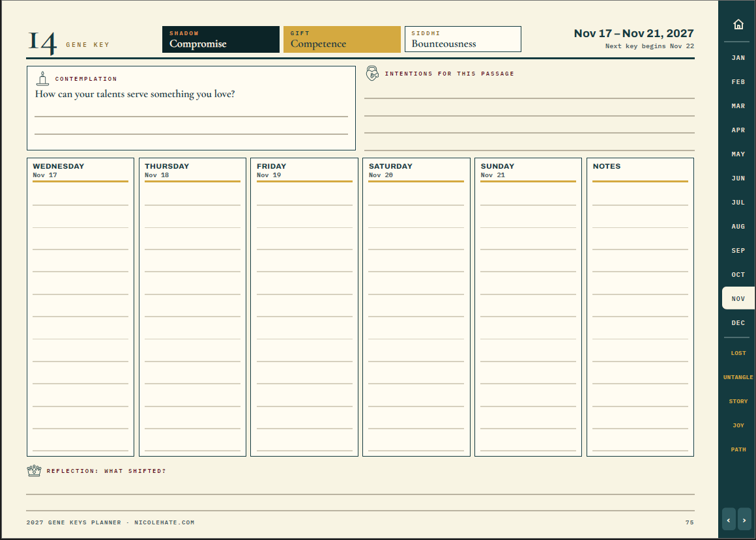
Task: Open the OCT month tab
Action: [x=738, y=275]
